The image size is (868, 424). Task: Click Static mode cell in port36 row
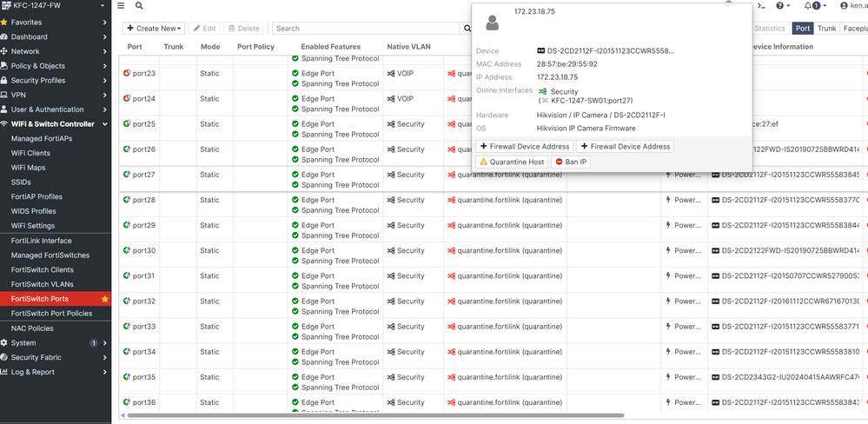209,402
